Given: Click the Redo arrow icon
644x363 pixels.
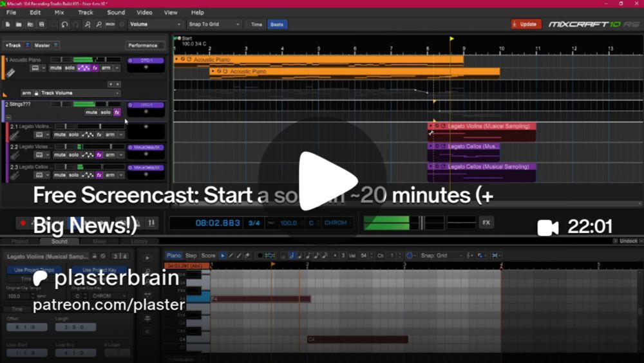Looking at the screenshot, I should click(x=75, y=24).
